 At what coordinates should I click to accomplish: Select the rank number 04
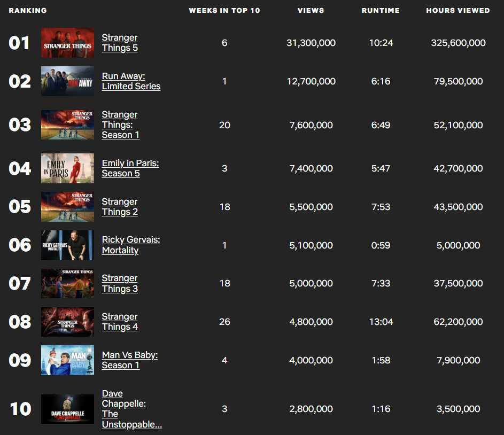click(20, 168)
